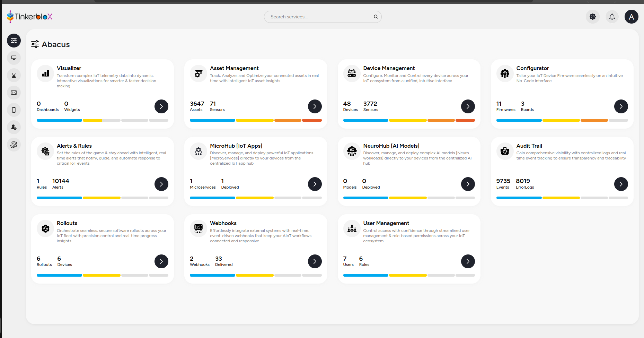Click the 11 Firmwares count

tap(506, 106)
